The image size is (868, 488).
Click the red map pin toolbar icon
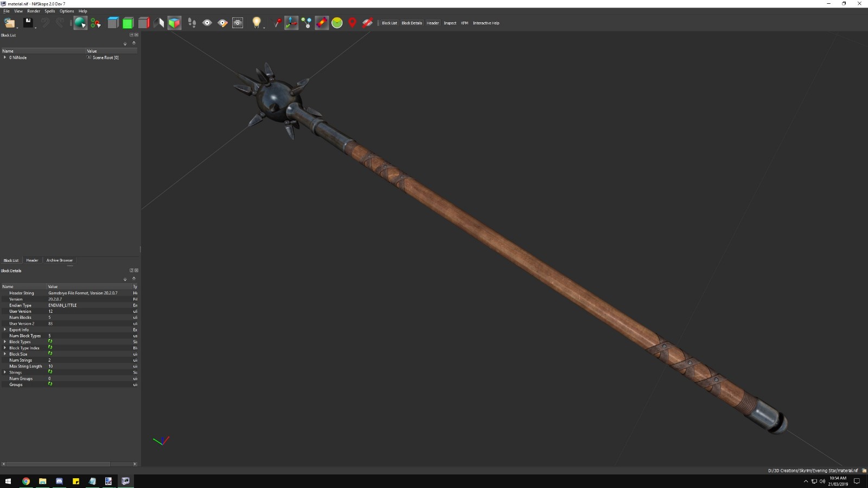click(352, 23)
